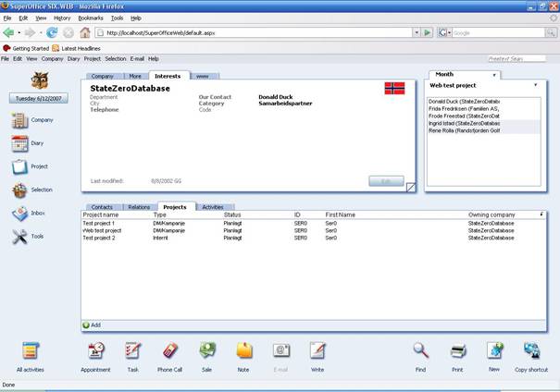Select the Web test project row

pyautogui.click(x=314, y=230)
